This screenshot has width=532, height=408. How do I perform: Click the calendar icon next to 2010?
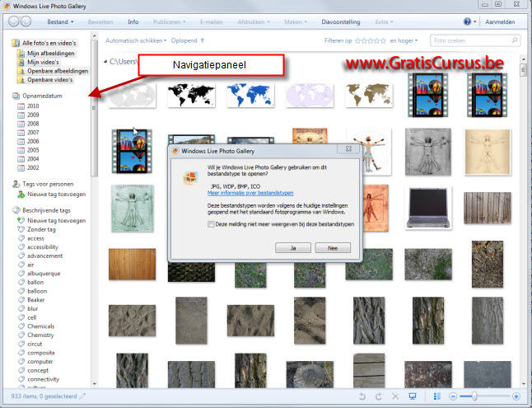(21, 106)
